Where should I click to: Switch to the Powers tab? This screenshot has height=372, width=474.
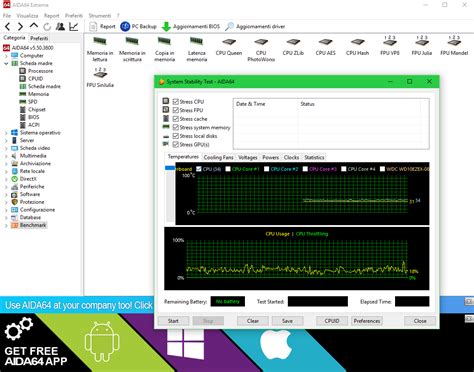click(x=270, y=157)
